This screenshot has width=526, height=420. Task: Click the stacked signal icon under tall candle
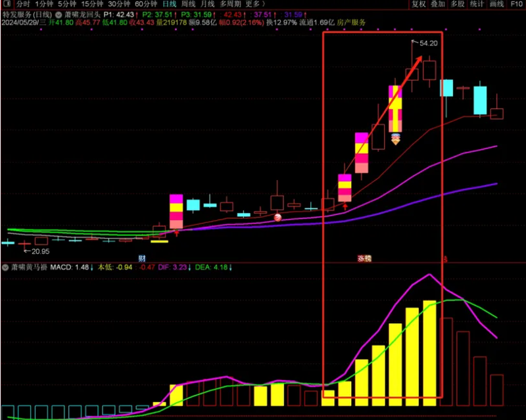[396, 139]
